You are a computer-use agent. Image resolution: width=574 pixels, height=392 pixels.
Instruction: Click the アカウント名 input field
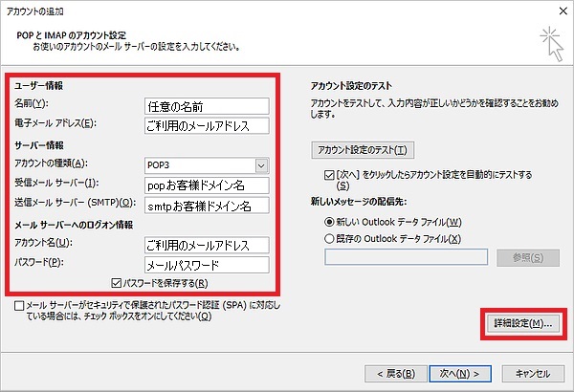pyautogui.click(x=207, y=245)
